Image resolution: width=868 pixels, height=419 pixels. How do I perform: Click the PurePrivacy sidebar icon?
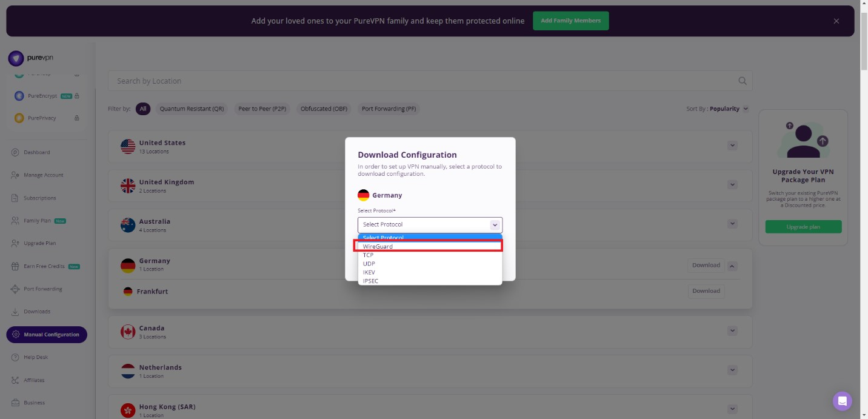pos(19,118)
